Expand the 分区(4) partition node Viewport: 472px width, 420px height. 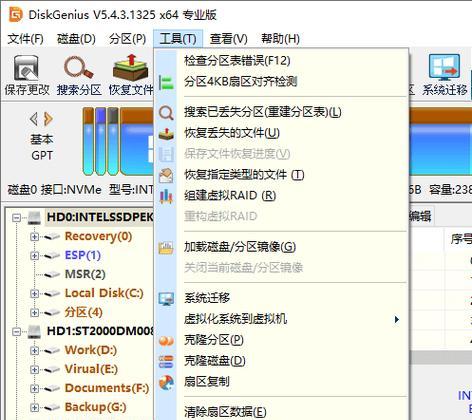pos(34,313)
